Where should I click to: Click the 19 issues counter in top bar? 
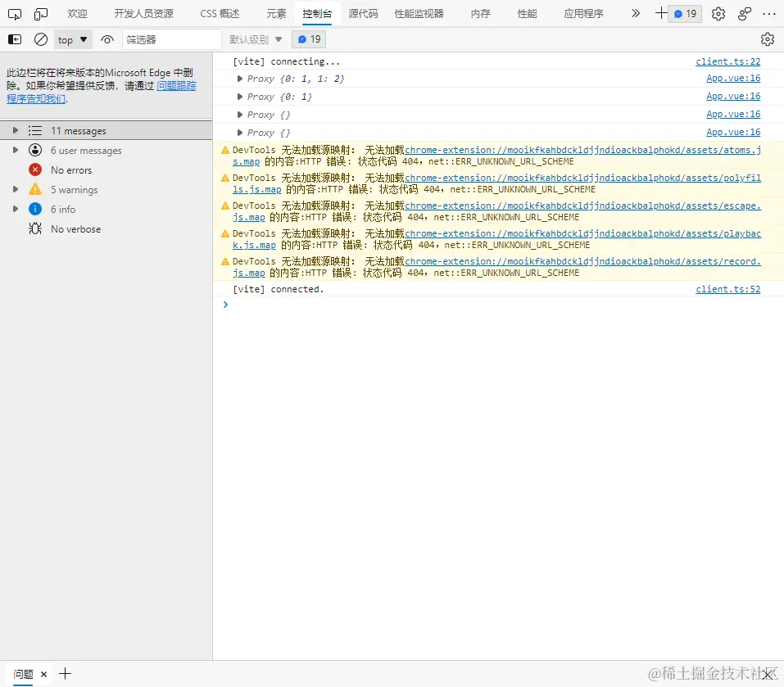click(x=685, y=14)
